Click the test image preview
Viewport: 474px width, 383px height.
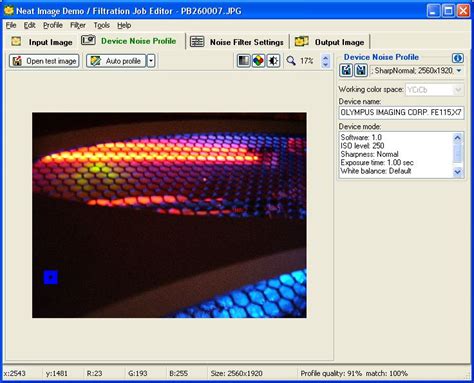tap(169, 215)
